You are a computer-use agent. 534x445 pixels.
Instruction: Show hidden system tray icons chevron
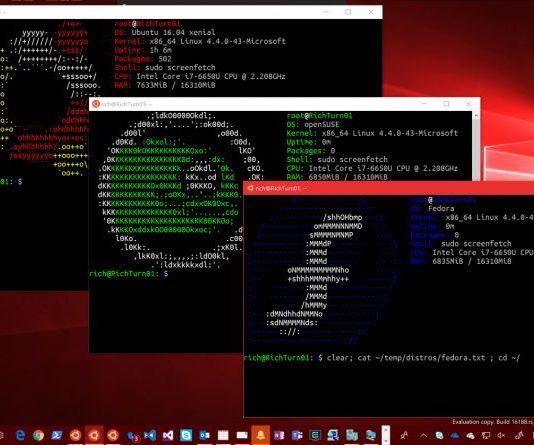click(423, 435)
